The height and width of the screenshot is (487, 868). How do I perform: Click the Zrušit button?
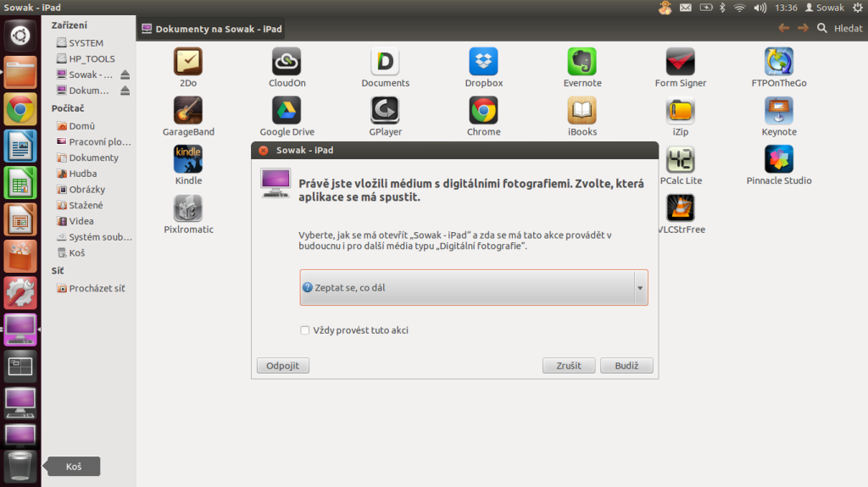pyautogui.click(x=569, y=366)
